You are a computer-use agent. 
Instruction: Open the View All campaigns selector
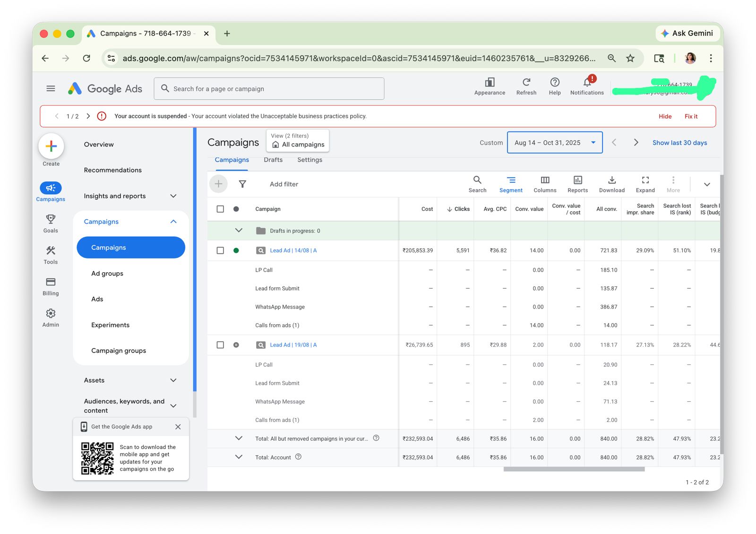tap(298, 140)
